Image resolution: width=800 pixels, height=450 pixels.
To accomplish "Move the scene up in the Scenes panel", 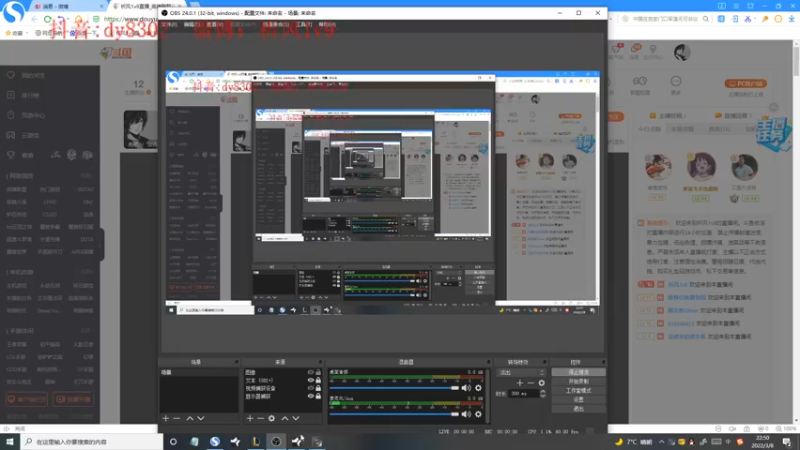I will click(x=190, y=418).
